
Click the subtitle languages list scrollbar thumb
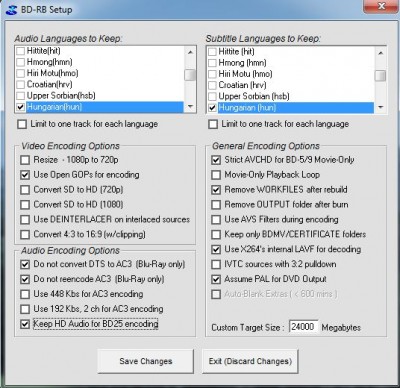click(x=381, y=75)
